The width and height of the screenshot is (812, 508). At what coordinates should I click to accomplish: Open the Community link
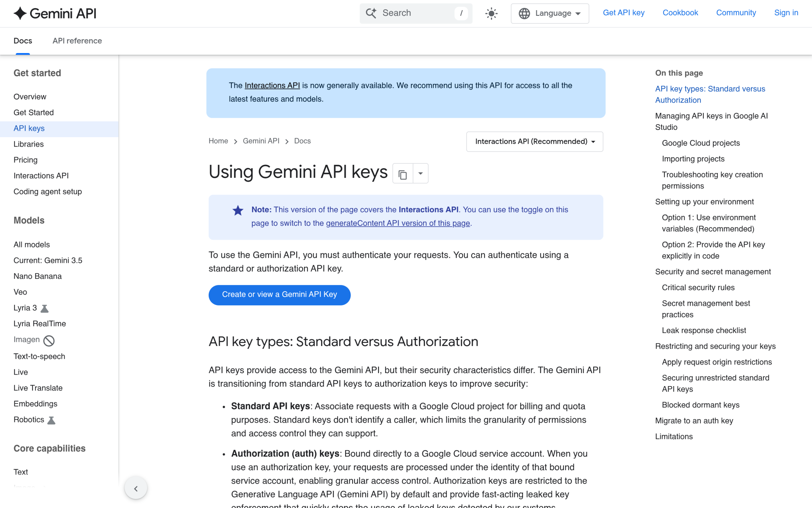(736, 13)
